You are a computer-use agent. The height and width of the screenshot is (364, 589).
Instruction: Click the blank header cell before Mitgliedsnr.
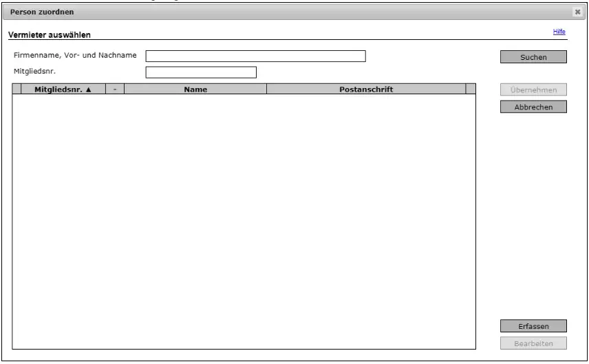coord(17,89)
